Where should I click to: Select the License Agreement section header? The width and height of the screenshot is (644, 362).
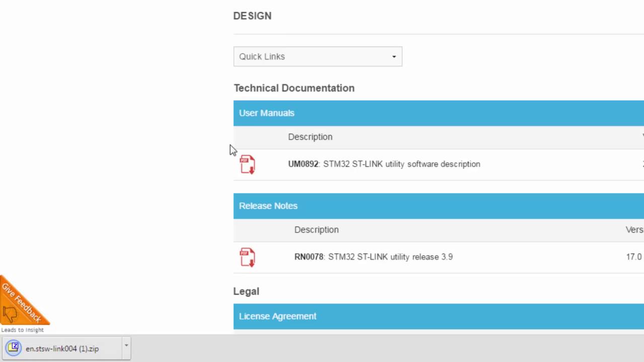coord(439,316)
